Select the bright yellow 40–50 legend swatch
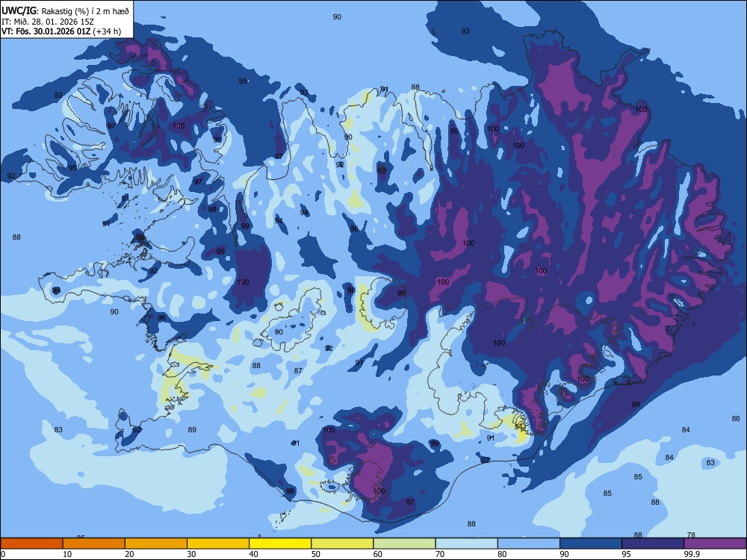Image resolution: width=747 pixels, height=560 pixels. click(x=280, y=544)
